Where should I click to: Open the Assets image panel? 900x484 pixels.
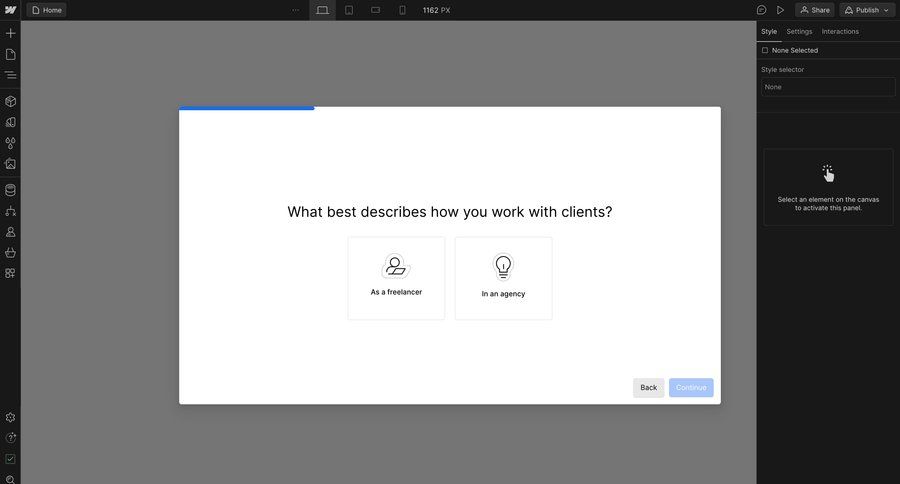pos(10,164)
